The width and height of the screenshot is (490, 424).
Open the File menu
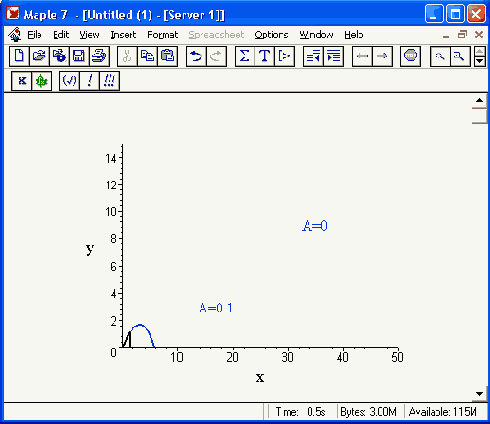coord(34,35)
